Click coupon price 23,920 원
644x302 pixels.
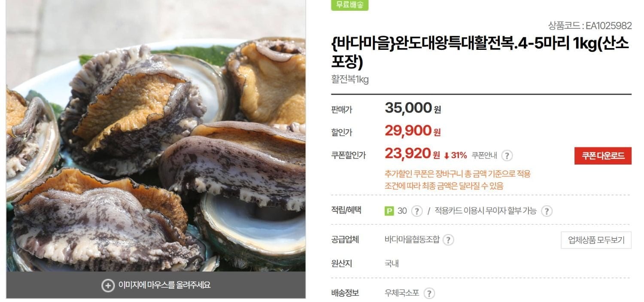413,153
